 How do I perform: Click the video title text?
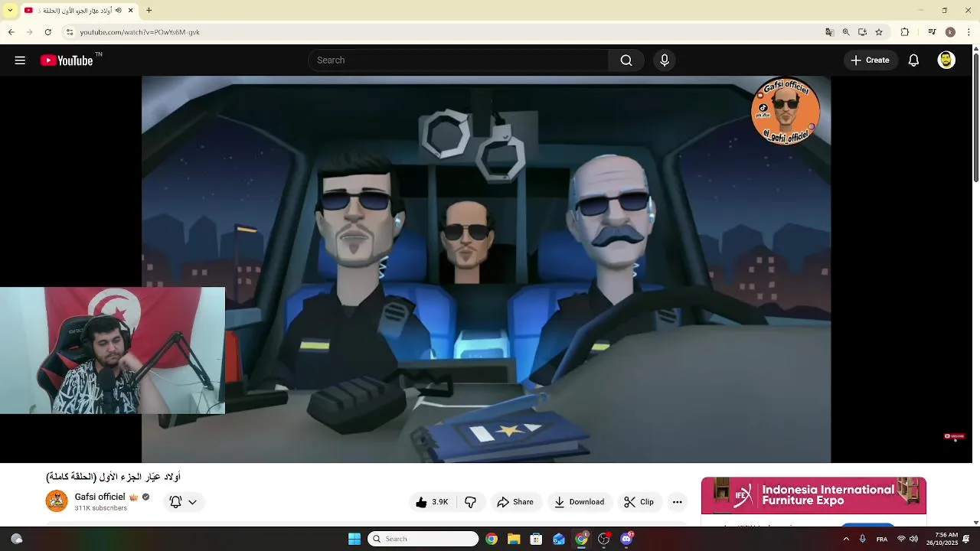(113, 477)
